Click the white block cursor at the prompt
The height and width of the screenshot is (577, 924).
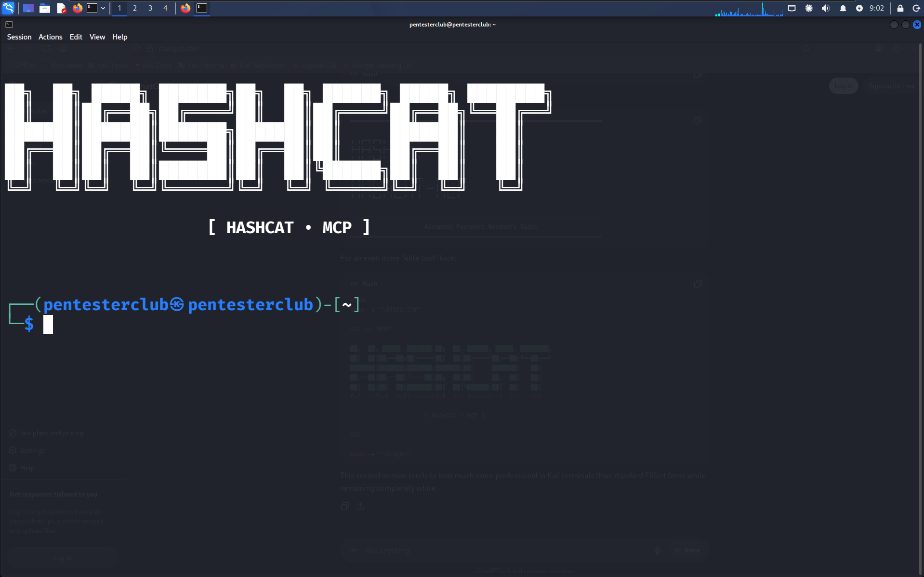pyautogui.click(x=48, y=325)
